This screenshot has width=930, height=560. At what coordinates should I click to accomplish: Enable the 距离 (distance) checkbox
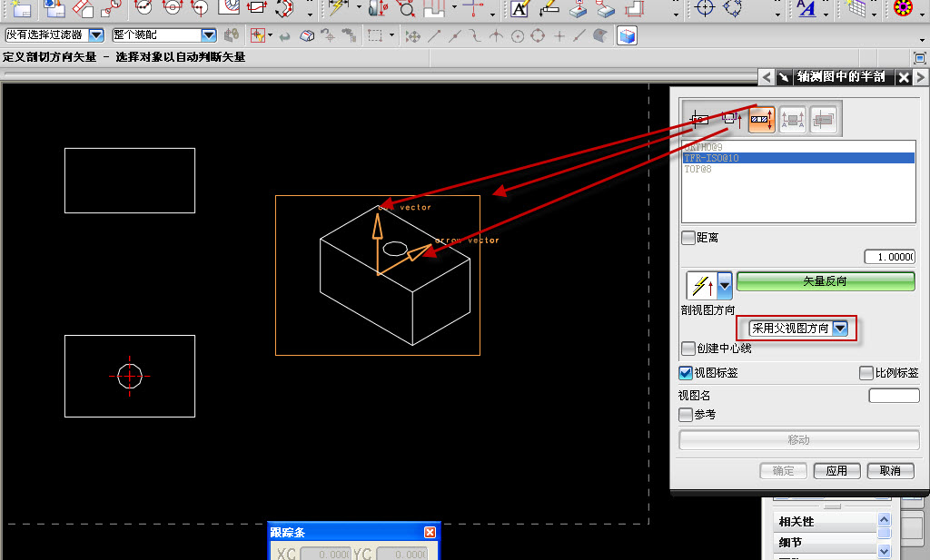coord(688,238)
